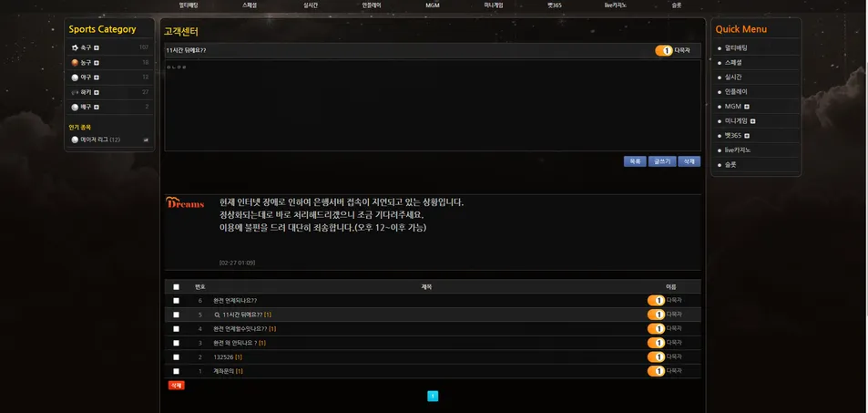Screen dimensions: 868x413
Task: Expand MGM in the Quick Menu
Action: pyautogui.click(x=747, y=107)
